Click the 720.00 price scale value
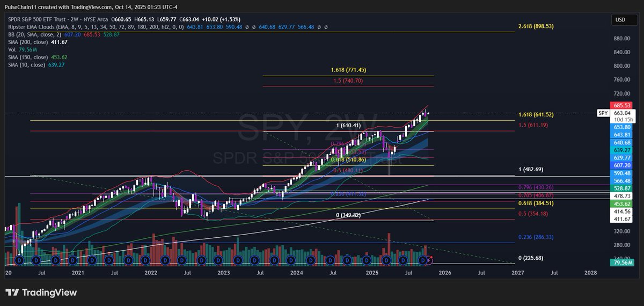644x306 pixels. coord(623,93)
